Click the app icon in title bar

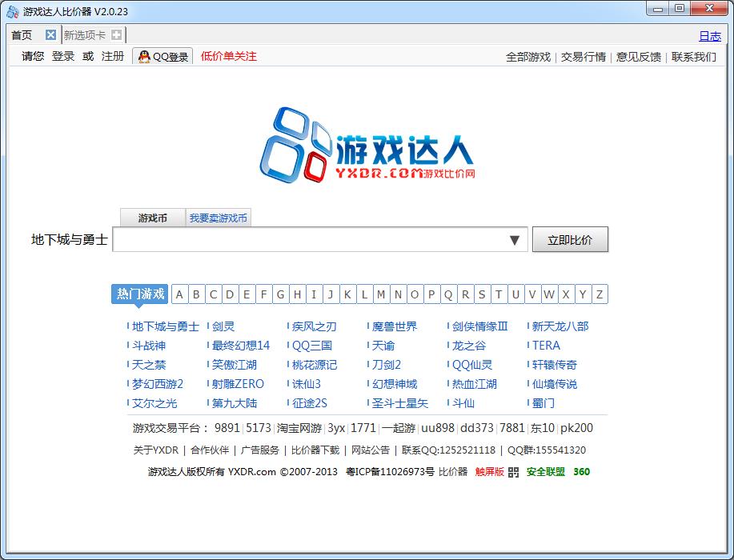click(x=13, y=12)
